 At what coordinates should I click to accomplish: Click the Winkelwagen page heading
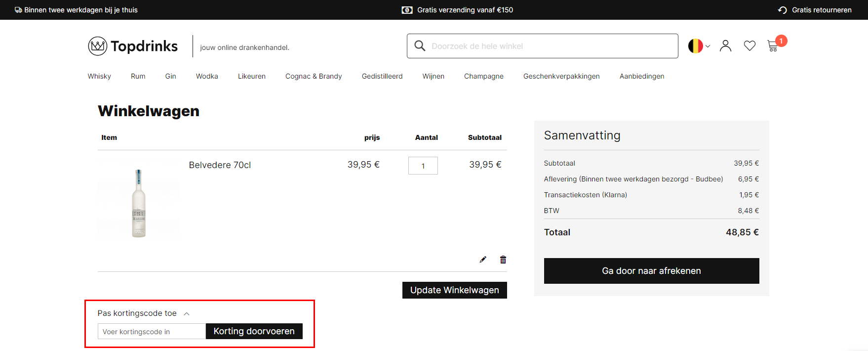click(x=149, y=111)
